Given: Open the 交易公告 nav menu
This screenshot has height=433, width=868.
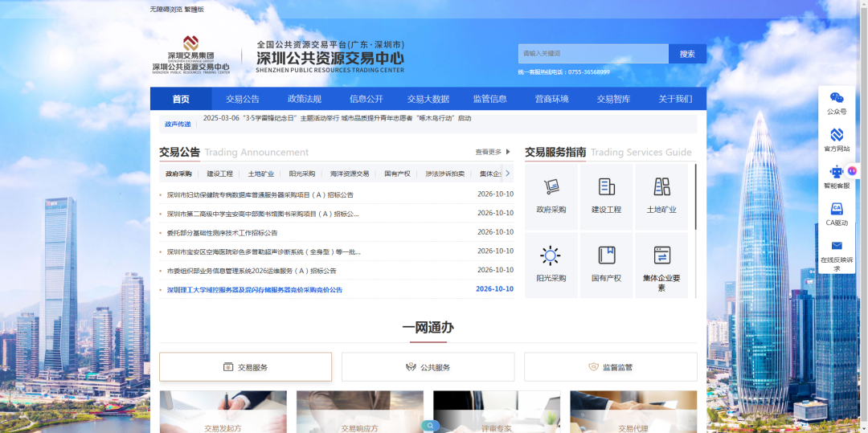Looking at the screenshot, I should tap(243, 99).
